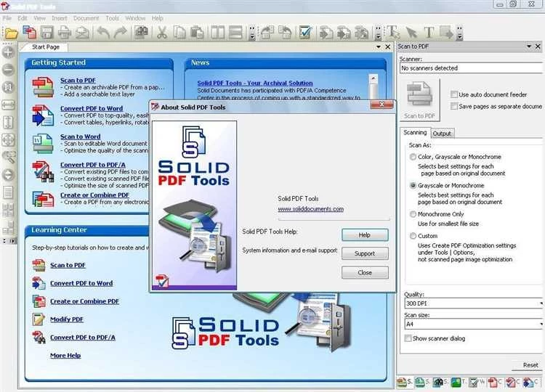Click the verify checkmark toolbar icon
Viewport: 545px width, 392px height.
click(x=304, y=33)
